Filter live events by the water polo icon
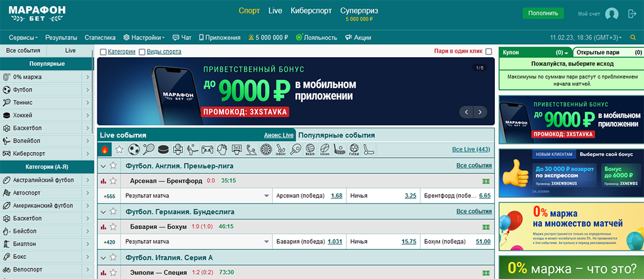Screen dimensions: 644x279 tap(252, 150)
